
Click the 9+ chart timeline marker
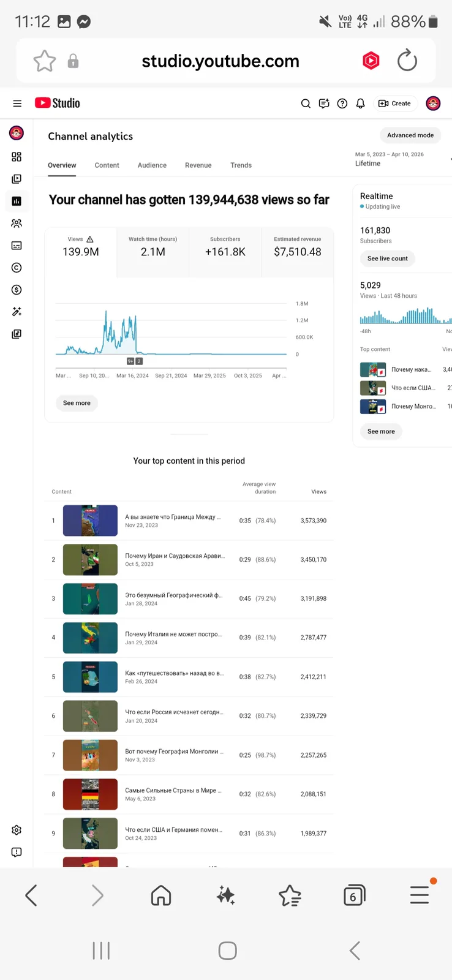[x=130, y=361]
